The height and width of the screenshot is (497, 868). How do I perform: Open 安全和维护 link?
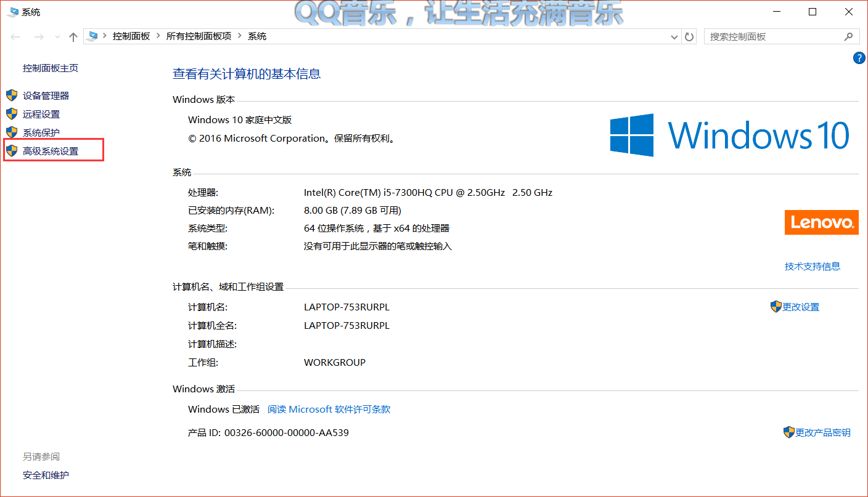46,475
